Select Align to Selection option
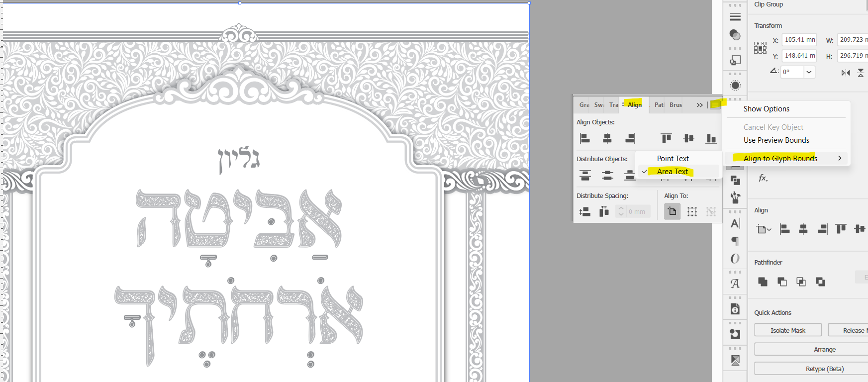The height and width of the screenshot is (382, 868). pyautogui.click(x=692, y=212)
